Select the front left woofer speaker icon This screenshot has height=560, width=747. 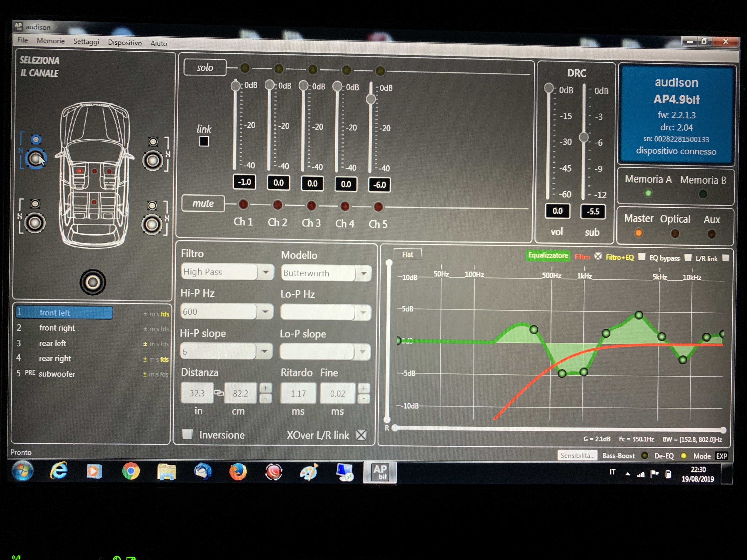35,159
